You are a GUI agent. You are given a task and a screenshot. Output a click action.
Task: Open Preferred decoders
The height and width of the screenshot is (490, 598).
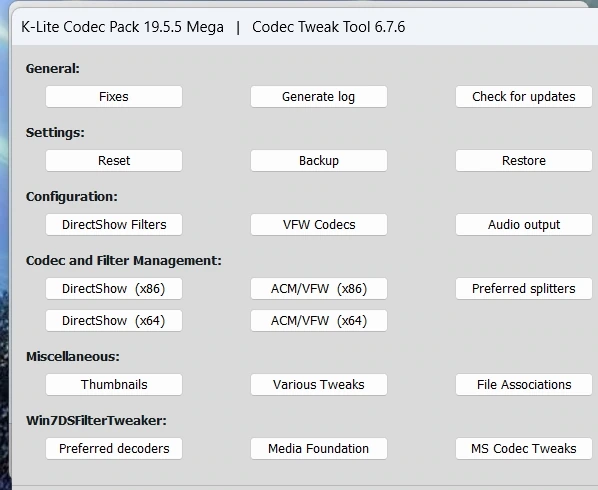(x=114, y=448)
